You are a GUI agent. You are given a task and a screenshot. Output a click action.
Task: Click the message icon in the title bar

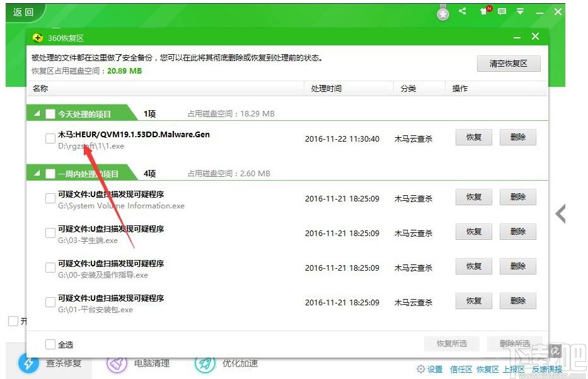[x=502, y=11]
